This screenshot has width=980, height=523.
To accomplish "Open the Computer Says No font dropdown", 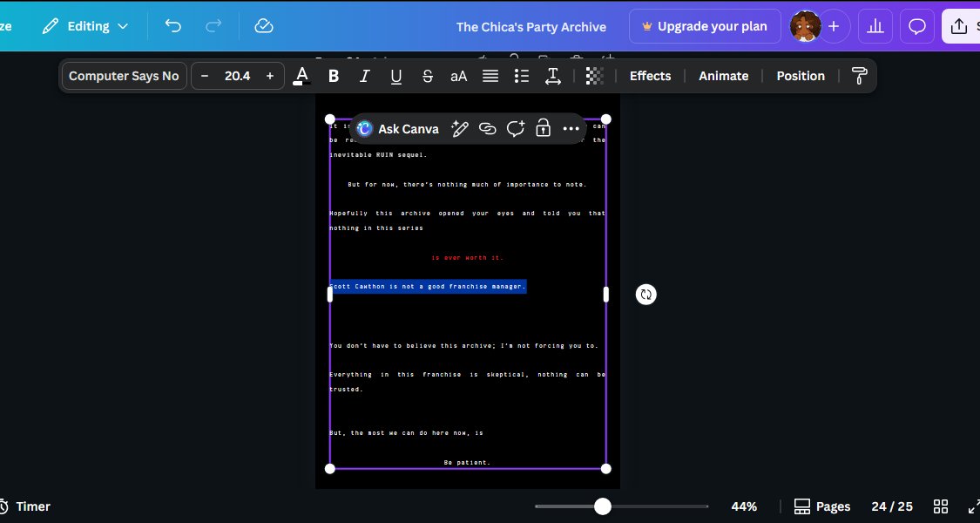I will [x=124, y=76].
